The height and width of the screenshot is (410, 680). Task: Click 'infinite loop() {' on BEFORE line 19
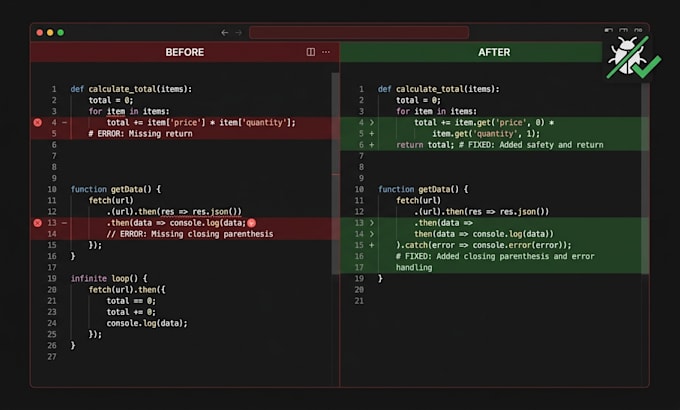[109, 279]
